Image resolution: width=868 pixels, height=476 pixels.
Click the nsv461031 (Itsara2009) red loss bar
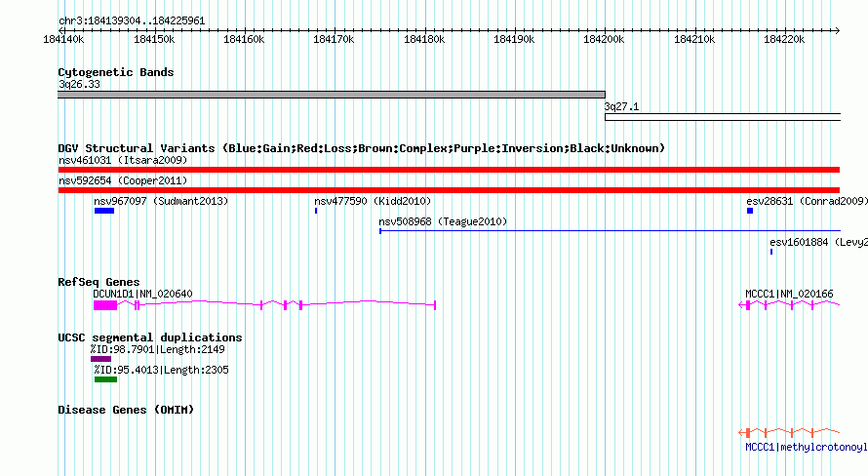pyautogui.click(x=449, y=170)
